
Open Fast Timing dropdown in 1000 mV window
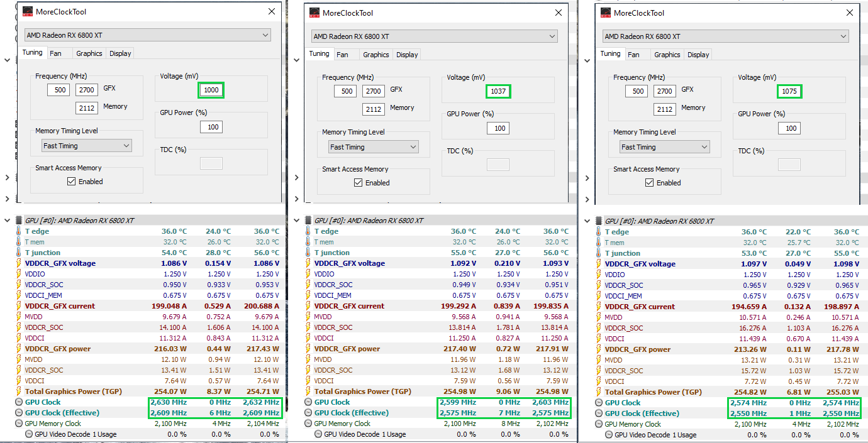pyautogui.click(x=87, y=146)
